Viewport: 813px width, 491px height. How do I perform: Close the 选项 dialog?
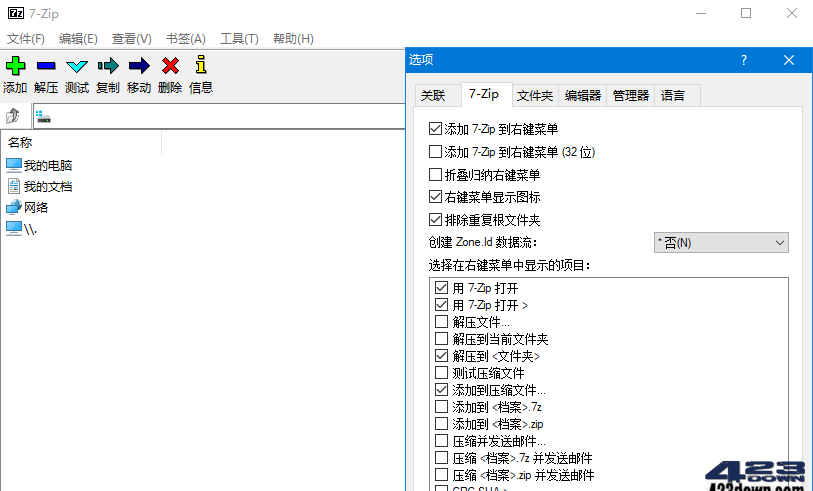(789, 60)
